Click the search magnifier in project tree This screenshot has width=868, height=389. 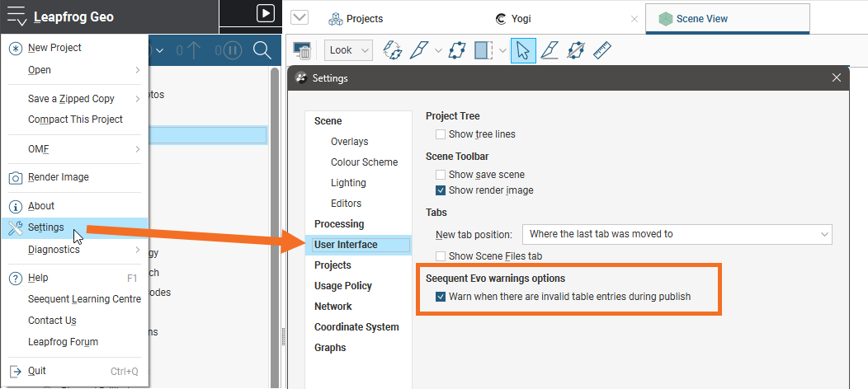click(262, 51)
